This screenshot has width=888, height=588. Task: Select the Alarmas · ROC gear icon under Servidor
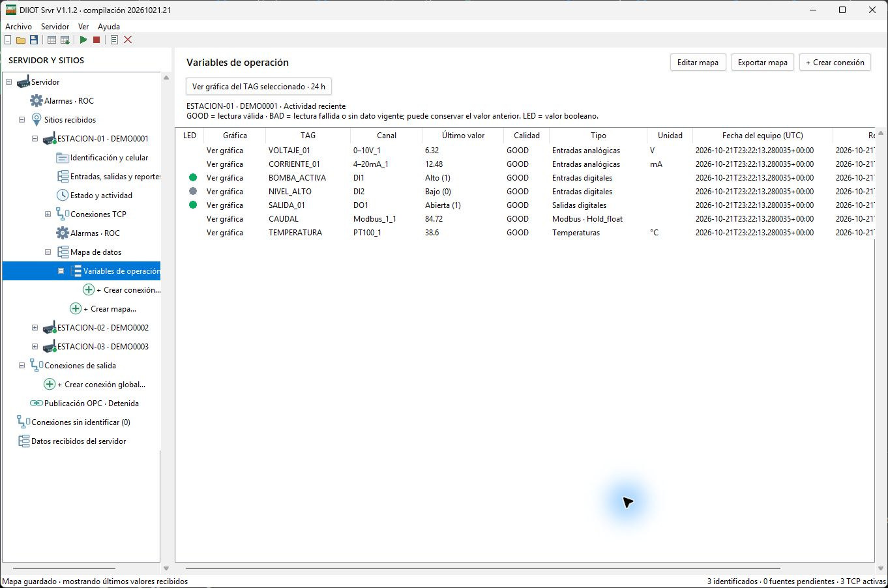pyautogui.click(x=37, y=101)
